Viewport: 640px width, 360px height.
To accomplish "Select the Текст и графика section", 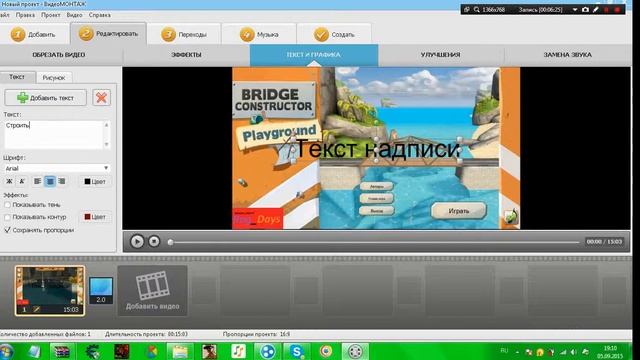I will pos(313,55).
